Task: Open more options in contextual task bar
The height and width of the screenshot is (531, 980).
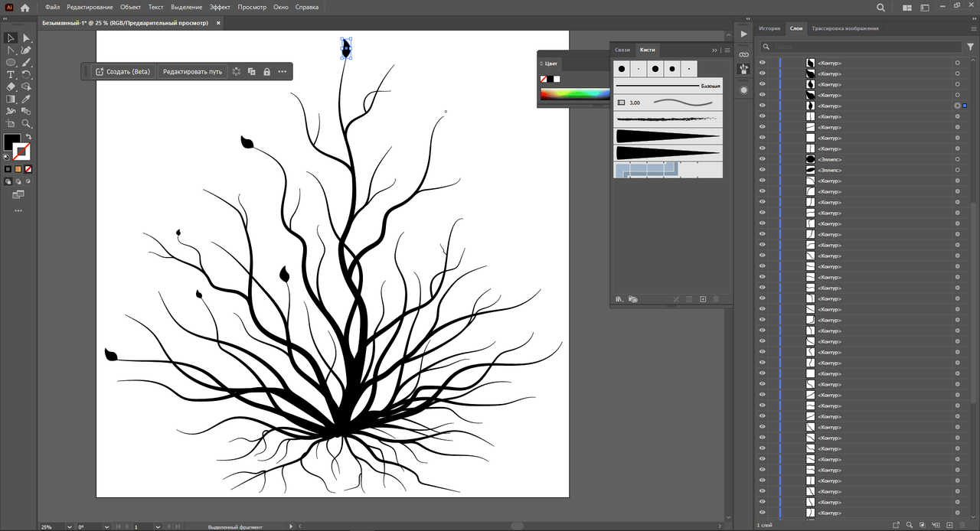Action: point(282,71)
